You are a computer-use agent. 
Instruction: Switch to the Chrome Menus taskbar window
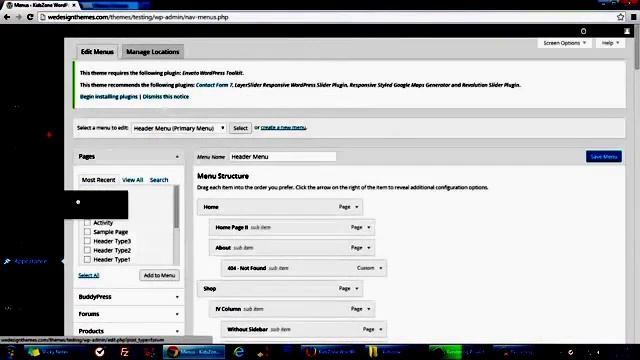[x=194, y=352]
